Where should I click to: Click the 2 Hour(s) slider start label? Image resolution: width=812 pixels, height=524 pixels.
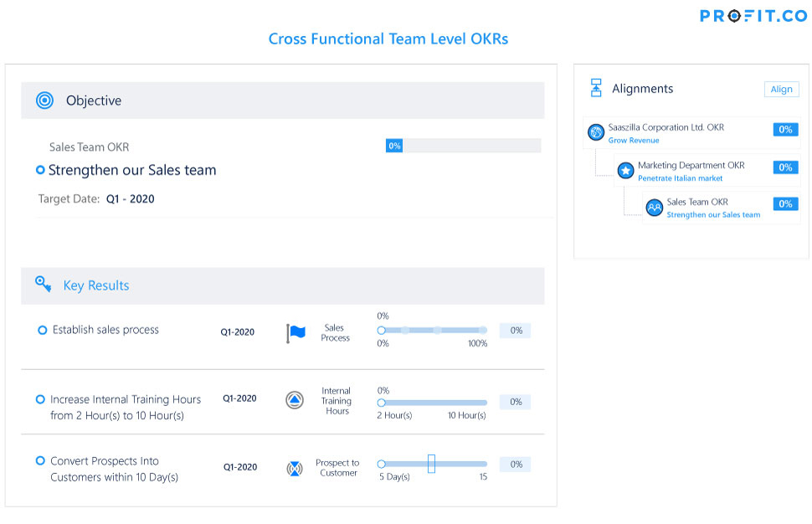(x=394, y=415)
